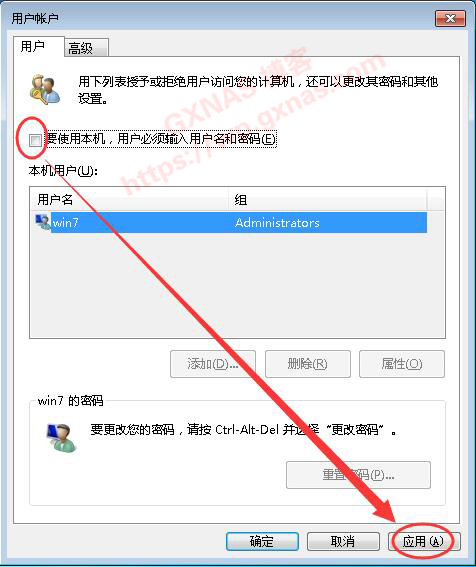The image size is (476, 567).
Task: Click the 添加(D)... button
Action: coord(213,364)
